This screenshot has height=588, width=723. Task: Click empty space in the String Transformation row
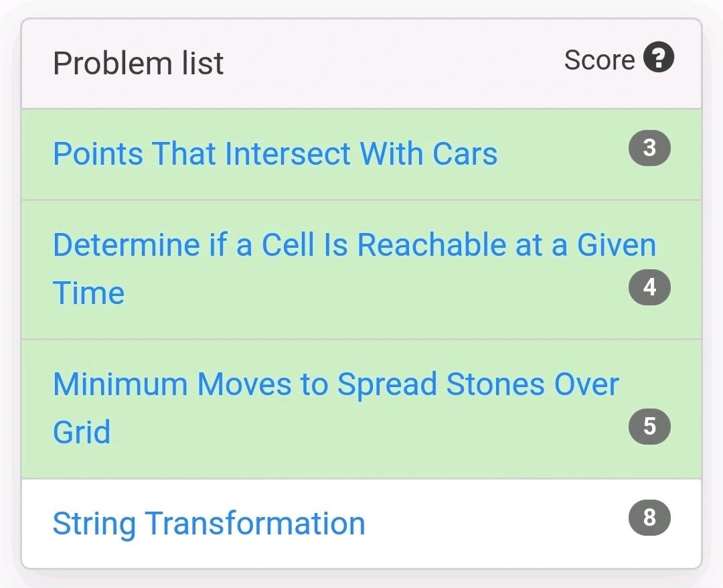tap(495, 524)
